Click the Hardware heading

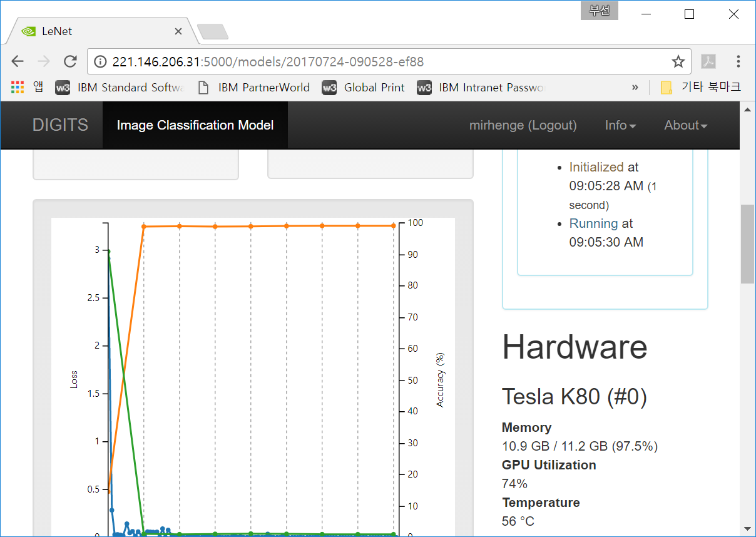click(575, 347)
